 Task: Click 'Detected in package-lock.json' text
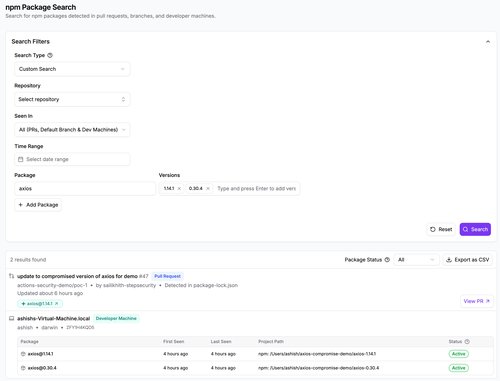pos(201,285)
